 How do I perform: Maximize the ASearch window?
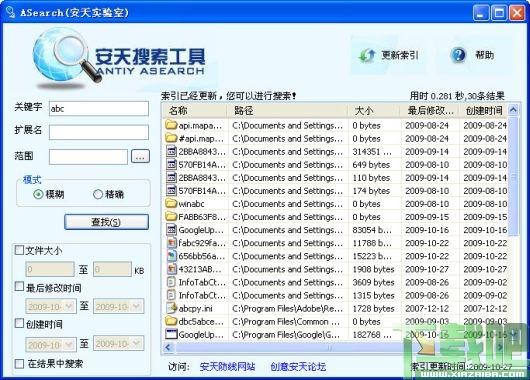[499, 13]
